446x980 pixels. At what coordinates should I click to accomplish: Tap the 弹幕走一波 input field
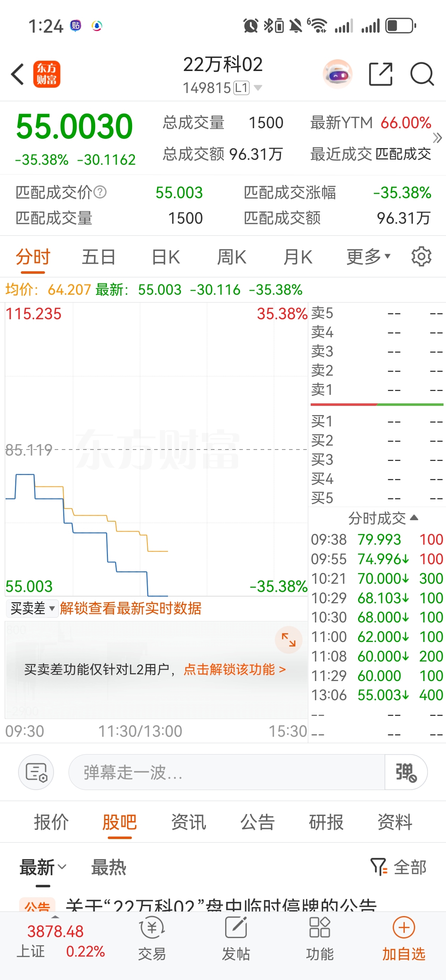227,772
